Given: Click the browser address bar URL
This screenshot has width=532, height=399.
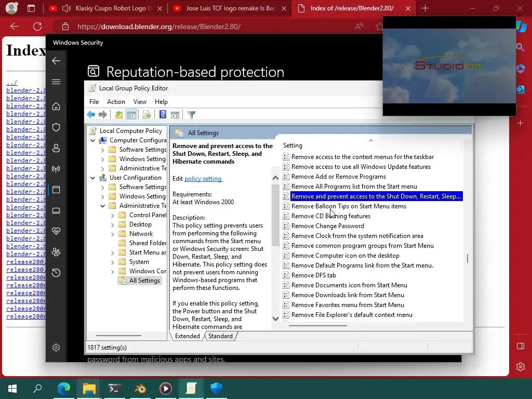Looking at the screenshot, I should [159, 26].
